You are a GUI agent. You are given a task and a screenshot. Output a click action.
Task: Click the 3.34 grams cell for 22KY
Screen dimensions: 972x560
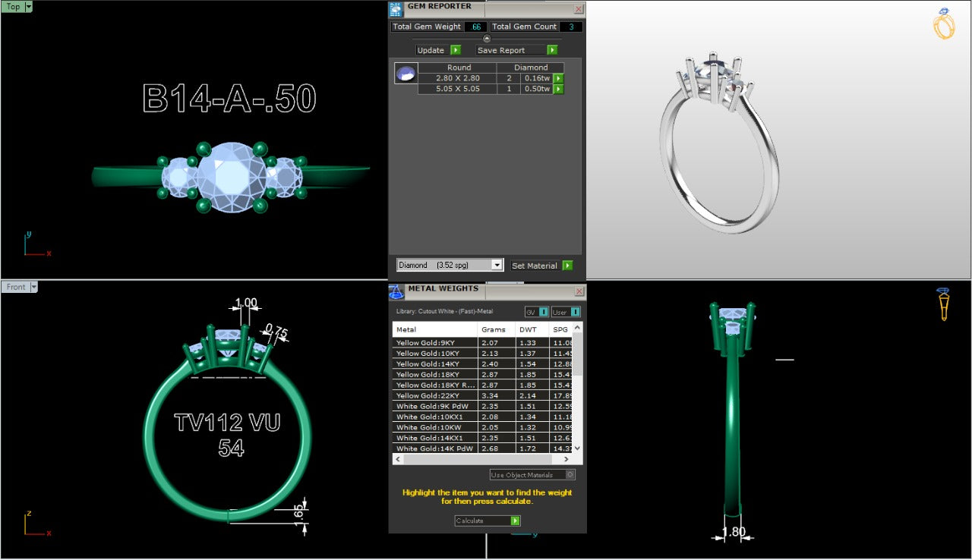coord(497,396)
